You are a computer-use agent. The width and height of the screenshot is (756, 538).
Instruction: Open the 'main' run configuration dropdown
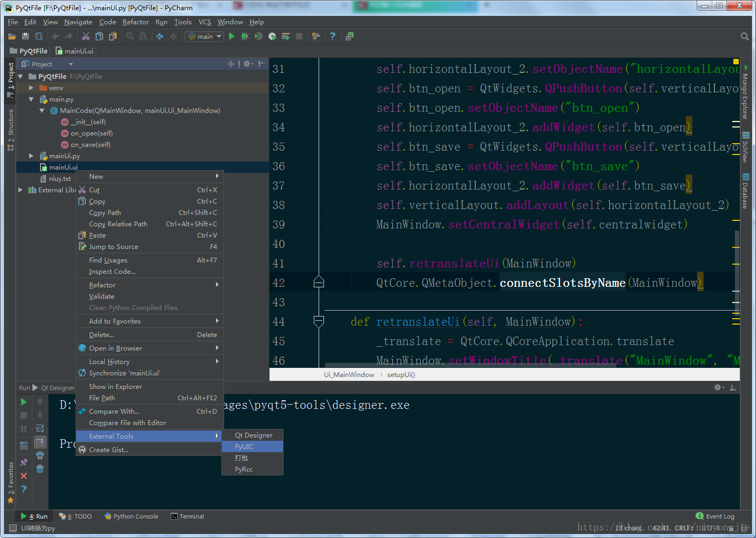coord(204,36)
